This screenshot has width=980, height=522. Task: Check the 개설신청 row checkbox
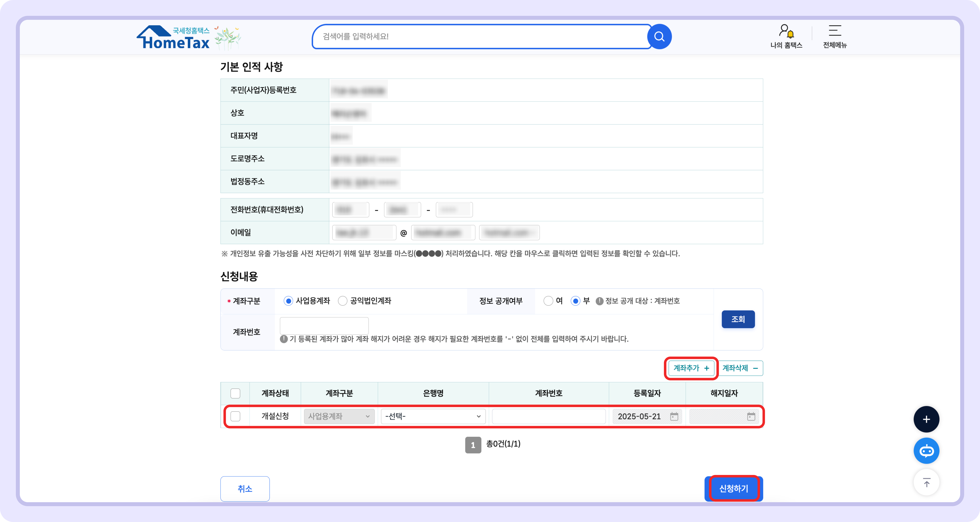tap(235, 416)
